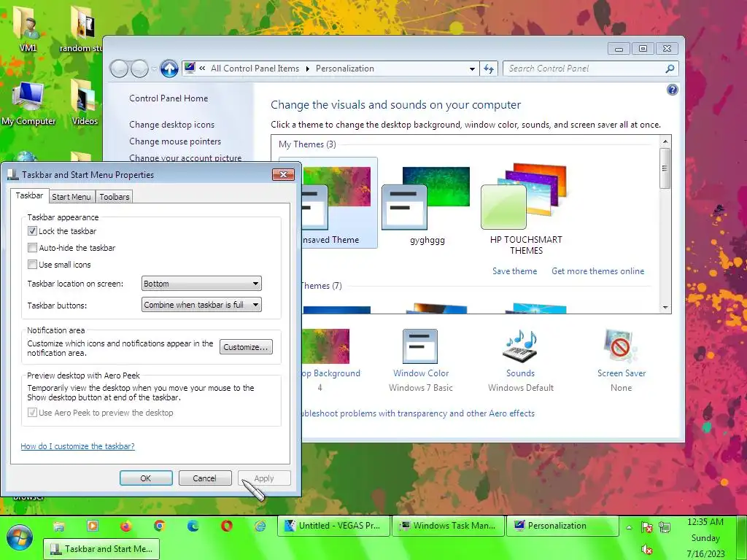Refresh the Control Panel address bar
The width and height of the screenshot is (747, 560).
coord(489,69)
